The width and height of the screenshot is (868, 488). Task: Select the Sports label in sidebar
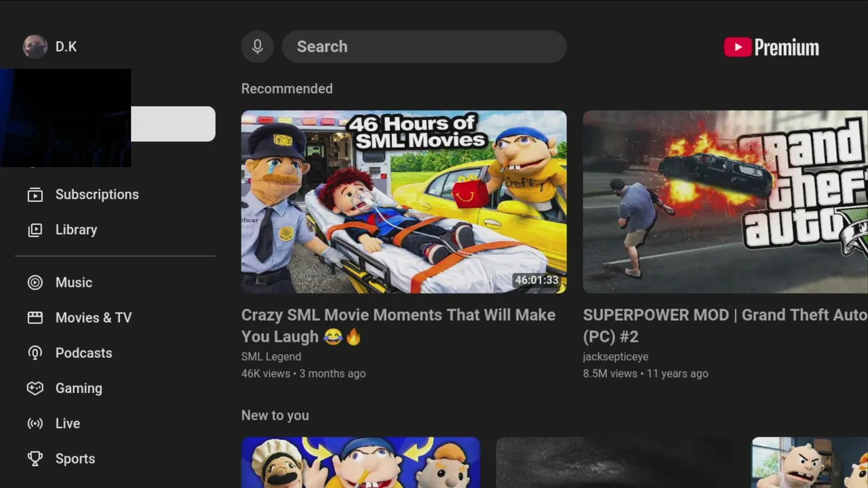coord(75,459)
